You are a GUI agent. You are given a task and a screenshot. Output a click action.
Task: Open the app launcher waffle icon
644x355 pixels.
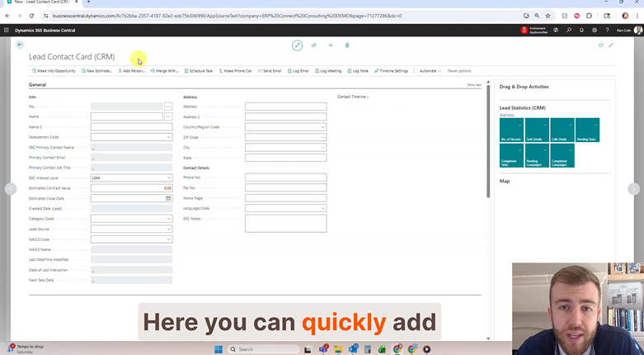coord(6,30)
